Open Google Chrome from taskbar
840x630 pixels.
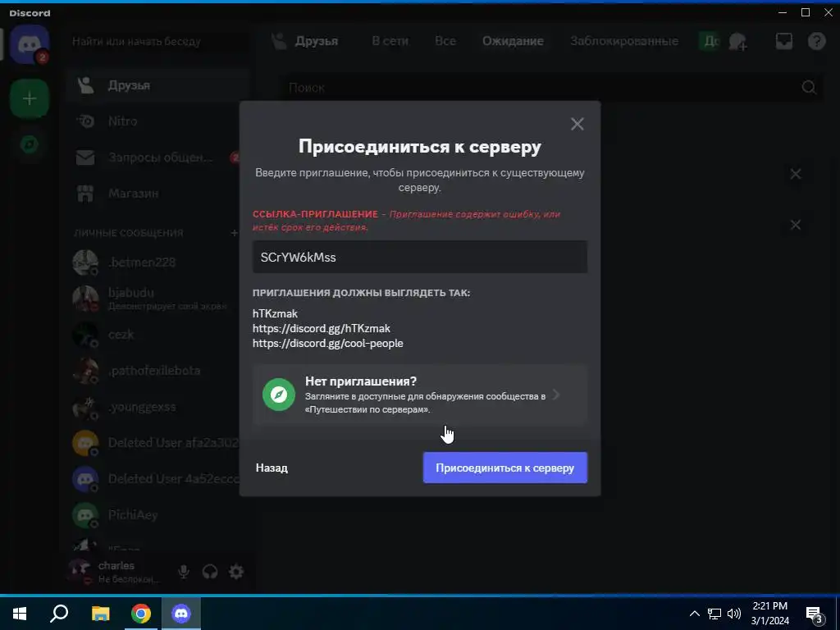(141, 614)
